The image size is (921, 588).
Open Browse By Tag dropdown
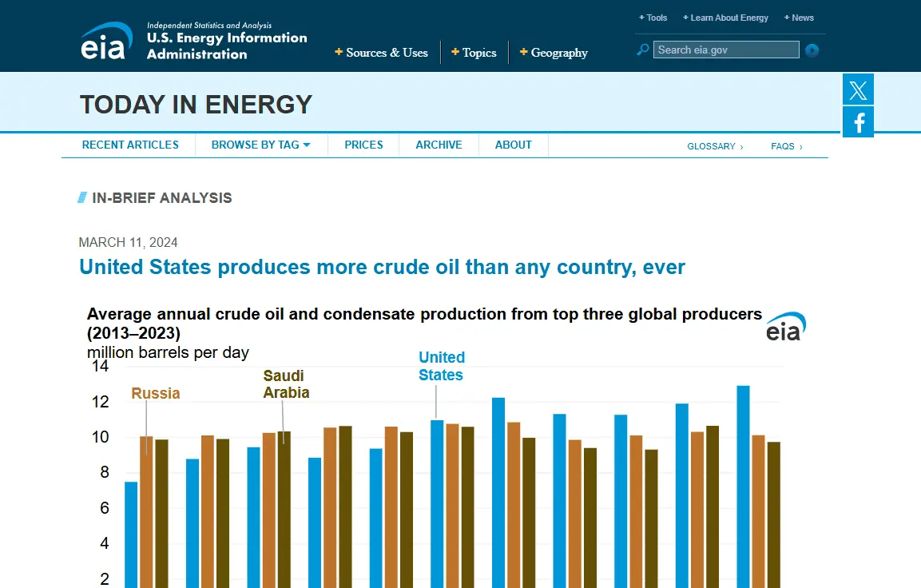pos(261,145)
